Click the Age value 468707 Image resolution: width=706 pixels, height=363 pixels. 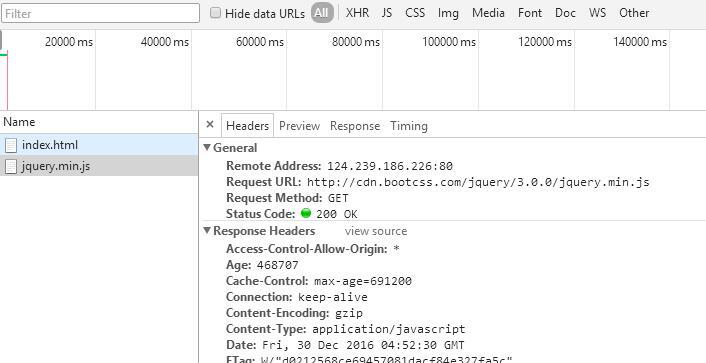[x=277, y=265]
